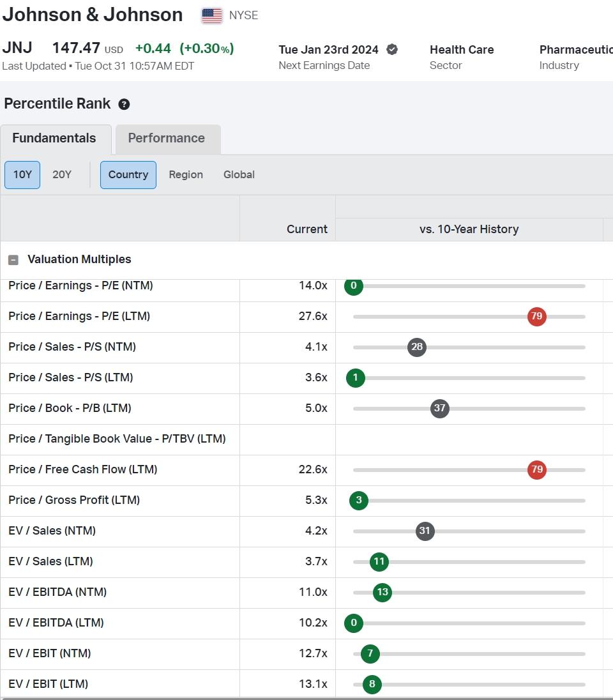Click the 147.47 stock price
The image size is (613, 700).
pyautogui.click(x=76, y=48)
